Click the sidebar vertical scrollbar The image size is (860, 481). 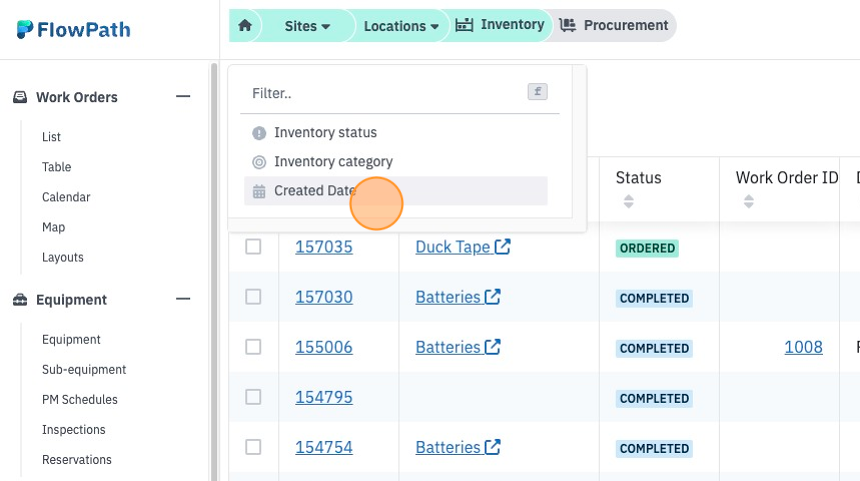(214, 271)
